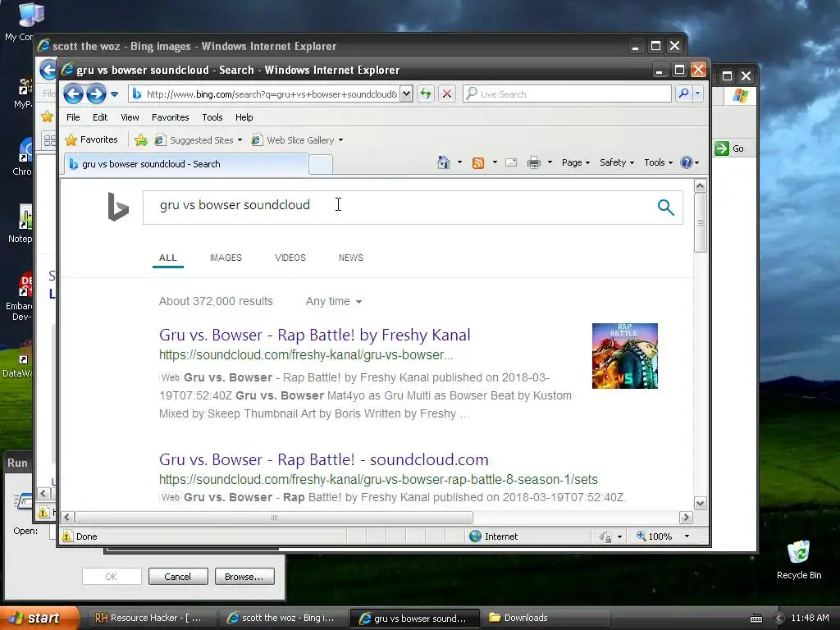Open the Windows start button

point(39,618)
